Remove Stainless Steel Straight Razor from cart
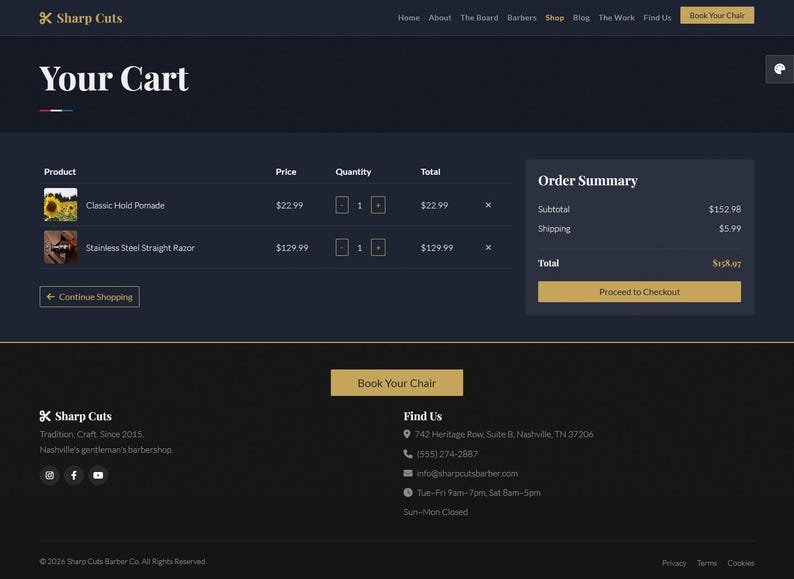Viewport: 794px width, 579px height. (488, 248)
